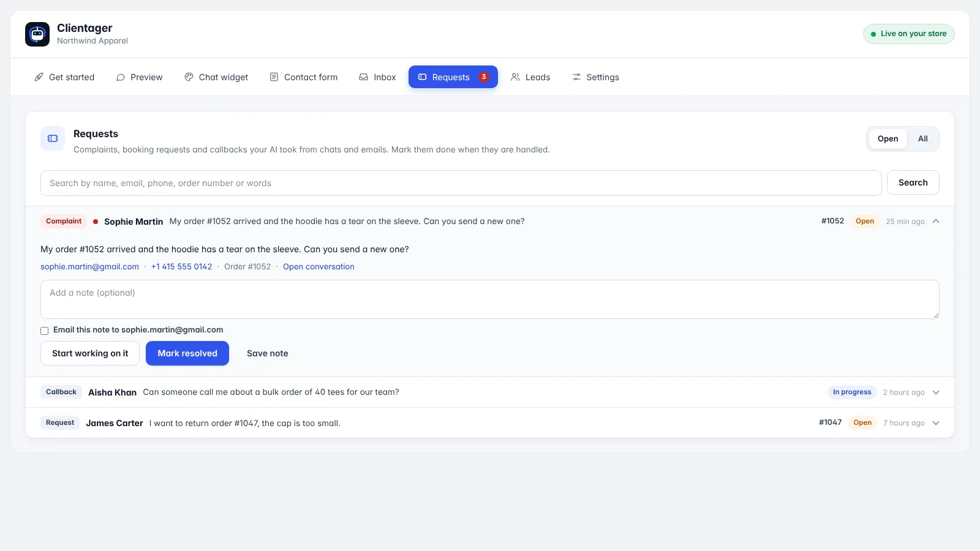Screen dimensions: 980x551
Task: Show All requests
Action: point(922,139)
